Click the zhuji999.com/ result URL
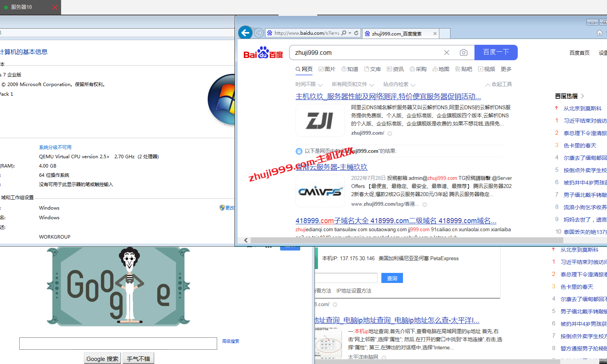The height and width of the screenshot is (364, 607). 367,133
